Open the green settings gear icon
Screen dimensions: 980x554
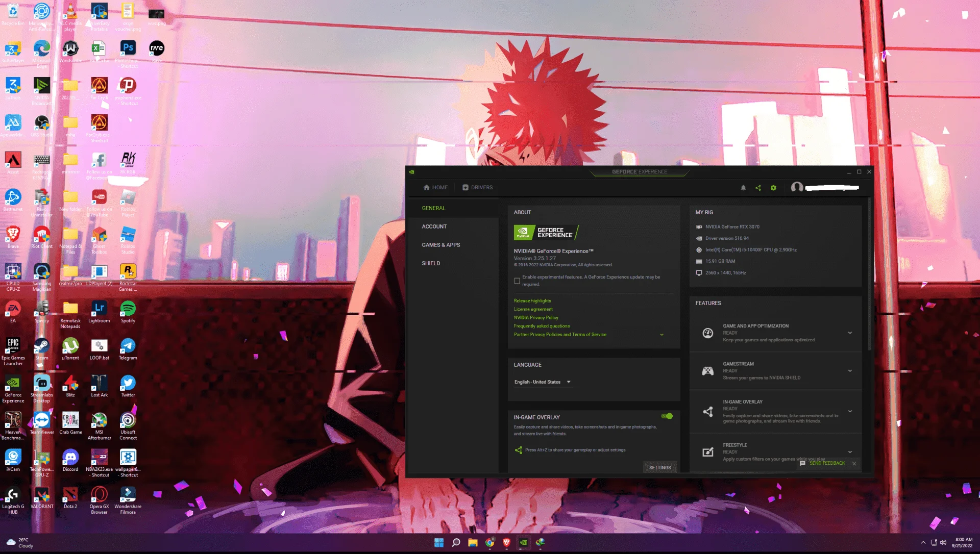point(773,188)
